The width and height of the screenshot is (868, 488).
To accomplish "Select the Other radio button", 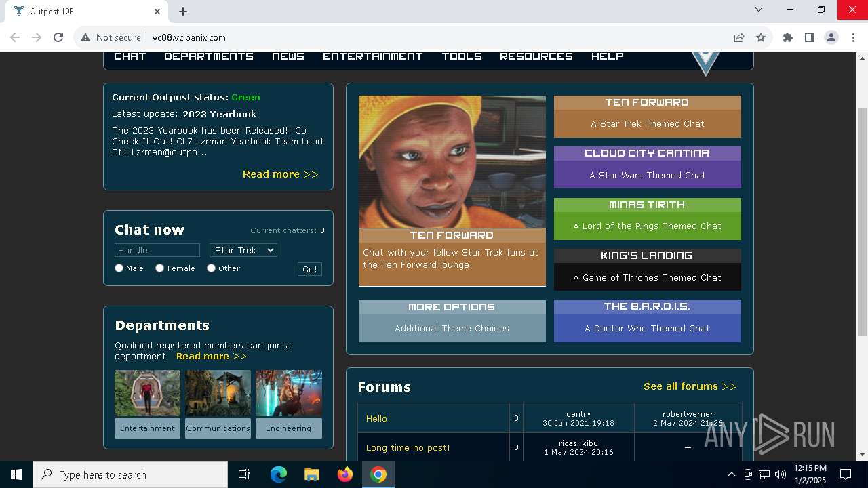I will [212, 268].
